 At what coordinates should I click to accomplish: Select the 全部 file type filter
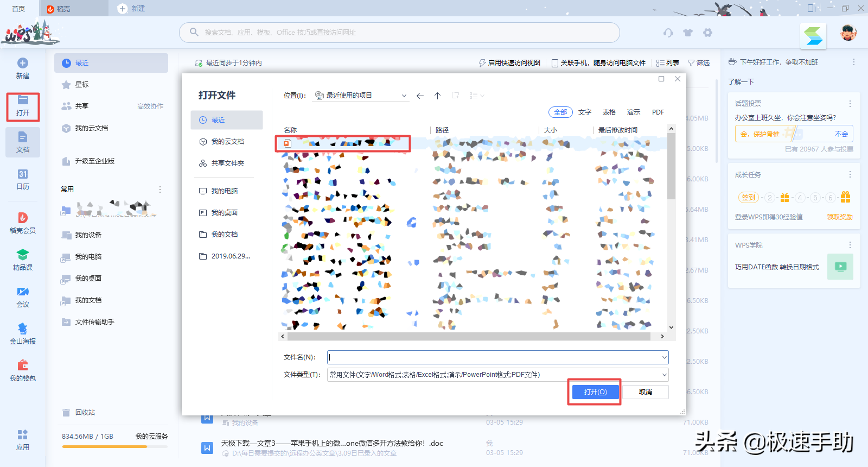click(x=560, y=112)
